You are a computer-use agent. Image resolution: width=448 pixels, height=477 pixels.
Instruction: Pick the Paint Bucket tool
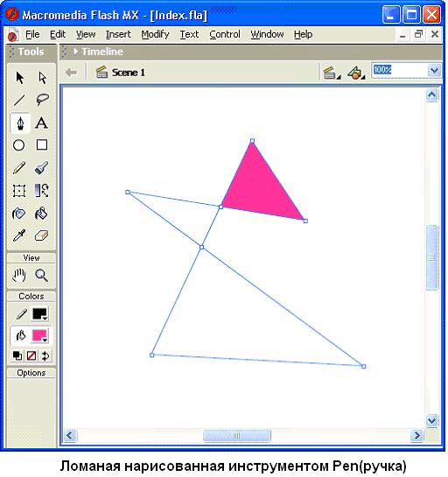(x=41, y=214)
